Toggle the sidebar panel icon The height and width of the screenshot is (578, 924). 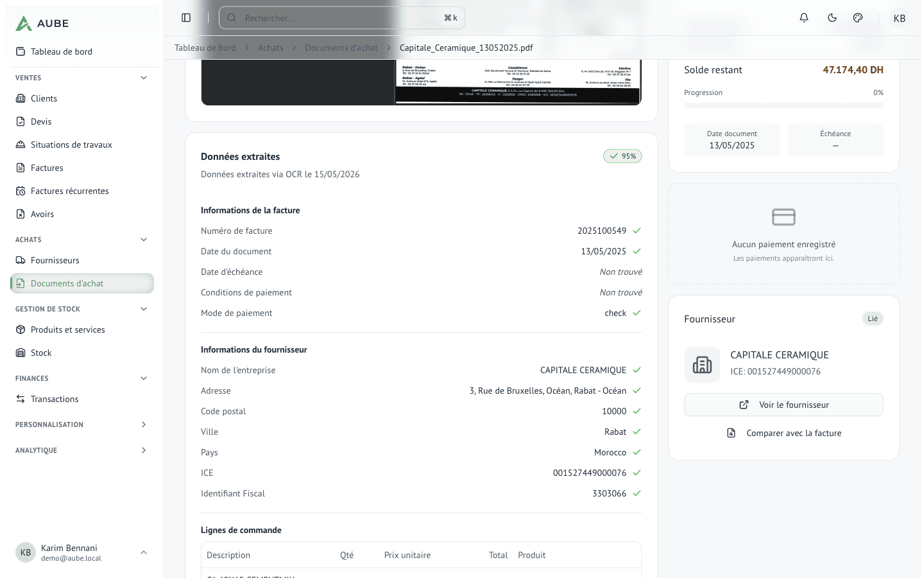(x=186, y=18)
